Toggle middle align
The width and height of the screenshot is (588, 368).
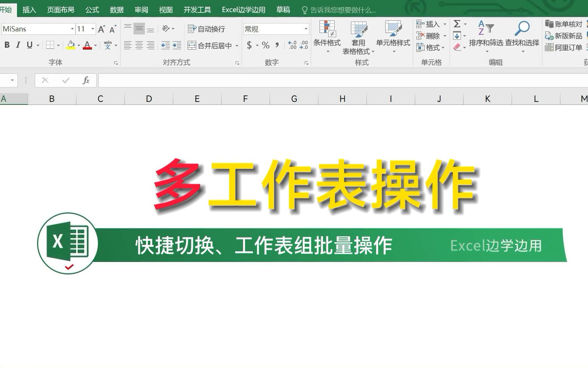[x=139, y=29]
